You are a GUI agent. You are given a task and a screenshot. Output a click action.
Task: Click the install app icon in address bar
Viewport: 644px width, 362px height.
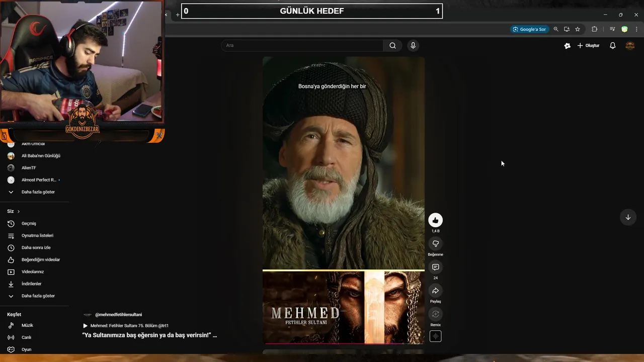(567, 29)
